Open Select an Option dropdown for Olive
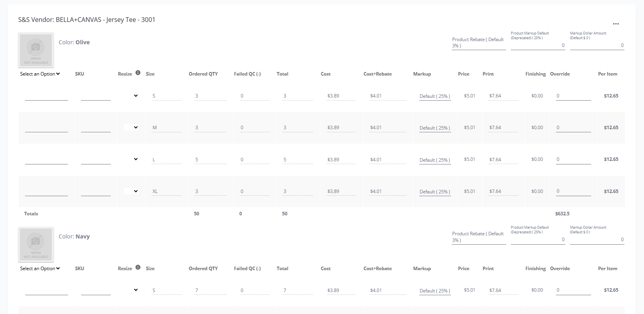The width and height of the screenshot is (644, 314). [x=40, y=74]
